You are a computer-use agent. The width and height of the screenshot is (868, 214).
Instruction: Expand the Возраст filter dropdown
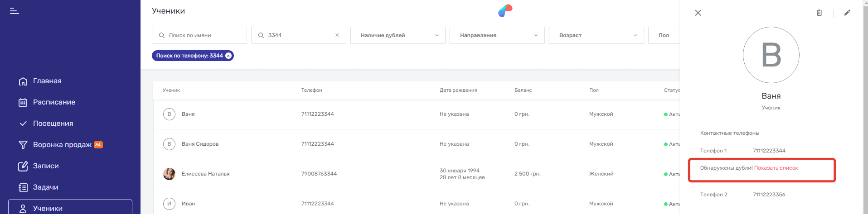(596, 35)
